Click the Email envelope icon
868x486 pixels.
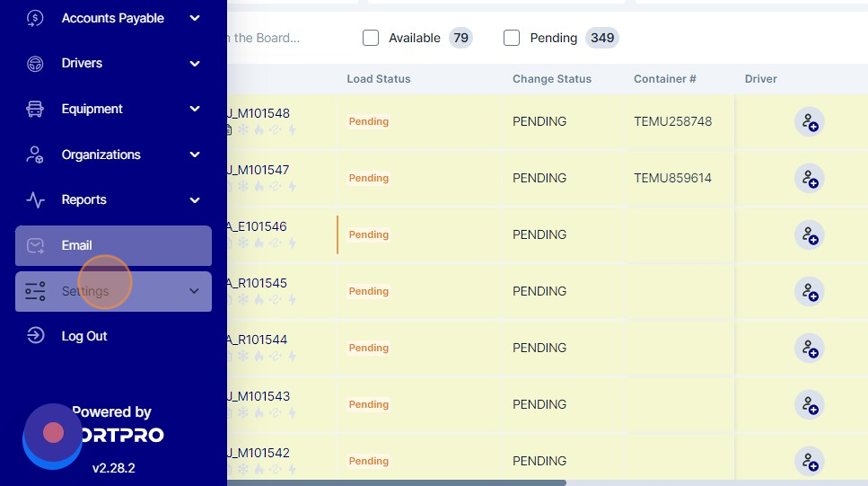pos(35,245)
